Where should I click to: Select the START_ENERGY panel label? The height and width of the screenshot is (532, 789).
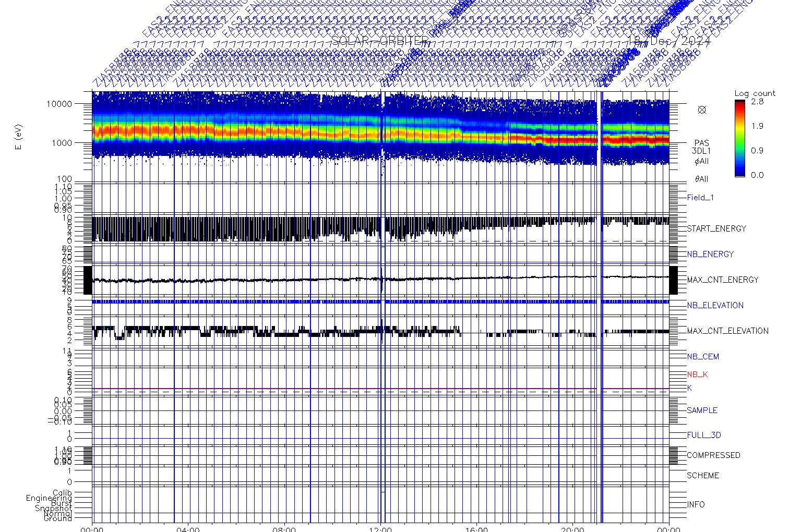point(716,228)
